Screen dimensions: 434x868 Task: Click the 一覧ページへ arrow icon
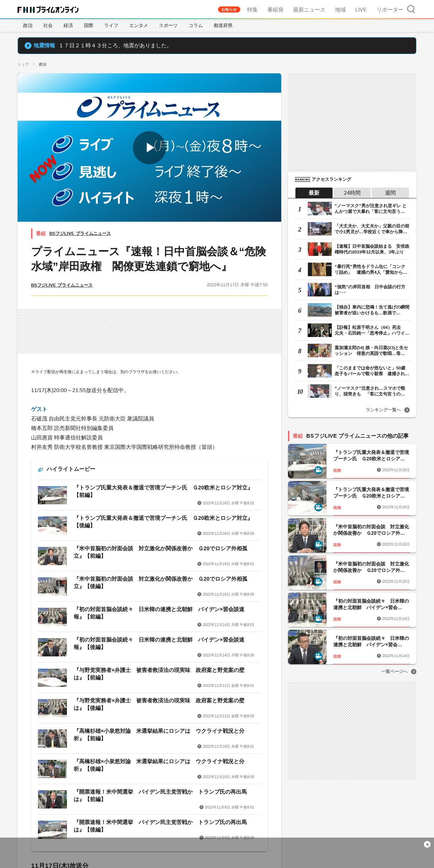pos(414,672)
